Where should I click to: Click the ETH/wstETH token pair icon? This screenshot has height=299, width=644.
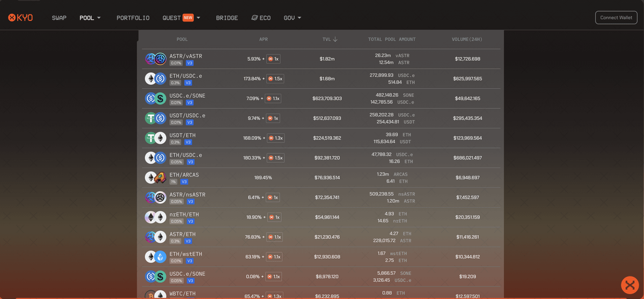(155, 257)
